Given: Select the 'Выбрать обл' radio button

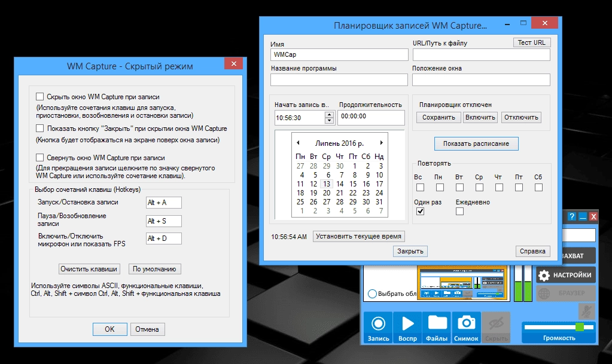Looking at the screenshot, I should pos(372,293).
